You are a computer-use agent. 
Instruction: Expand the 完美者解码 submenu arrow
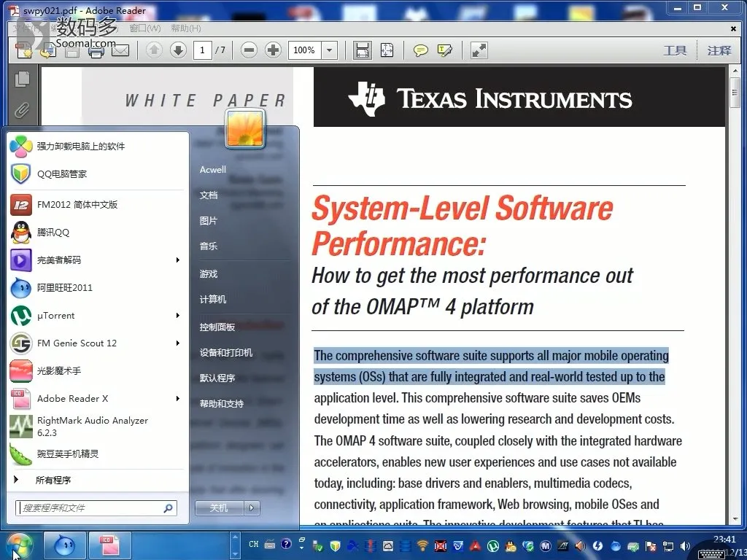click(178, 260)
